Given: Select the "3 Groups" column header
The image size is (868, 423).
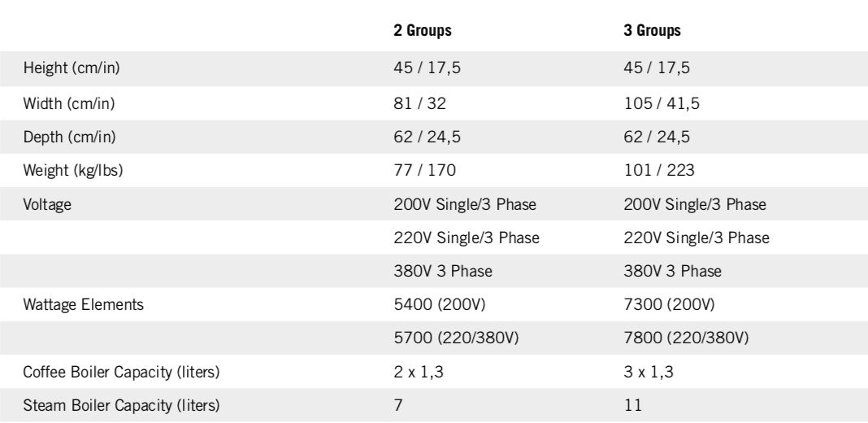Looking at the screenshot, I should [649, 33].
